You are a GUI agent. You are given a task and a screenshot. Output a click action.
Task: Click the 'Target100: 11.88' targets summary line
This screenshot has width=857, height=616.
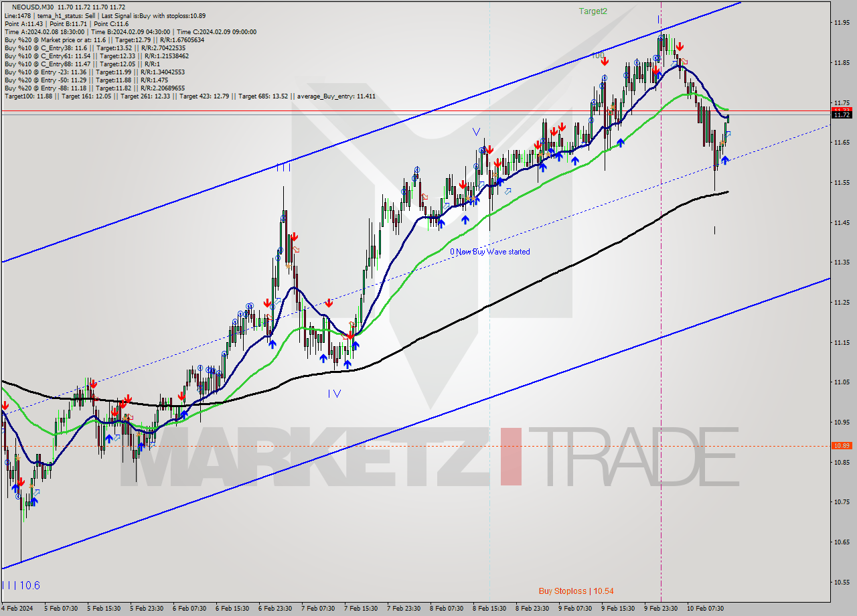190,96
